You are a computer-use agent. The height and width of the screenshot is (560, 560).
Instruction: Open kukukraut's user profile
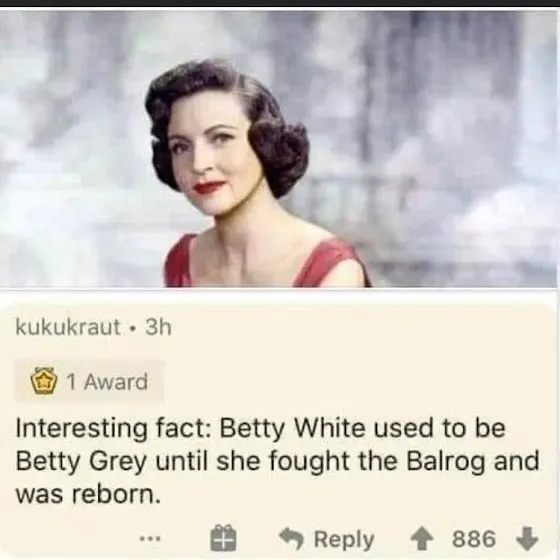click(68, 327)
